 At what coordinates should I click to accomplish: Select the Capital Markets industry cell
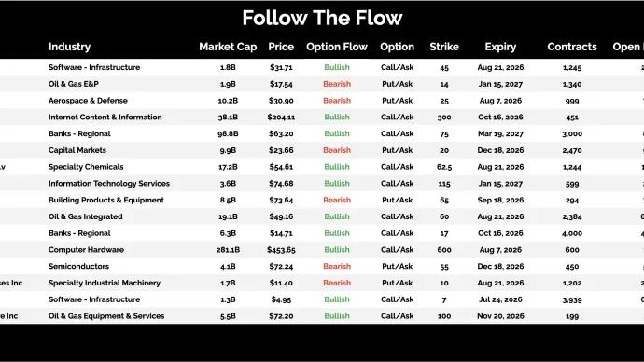77,150
